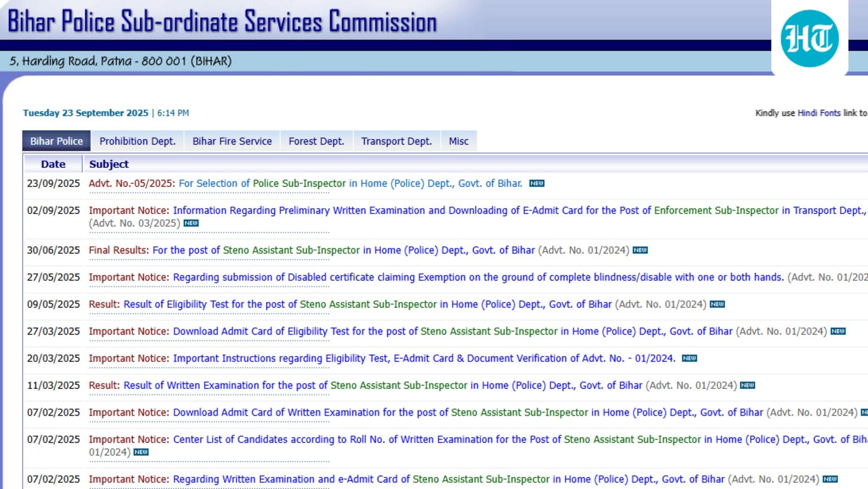Click NEW badge beside 30/06/2025 Final Results
The width and height of the screenshot is (868, 489).
[x=640, y=250]
